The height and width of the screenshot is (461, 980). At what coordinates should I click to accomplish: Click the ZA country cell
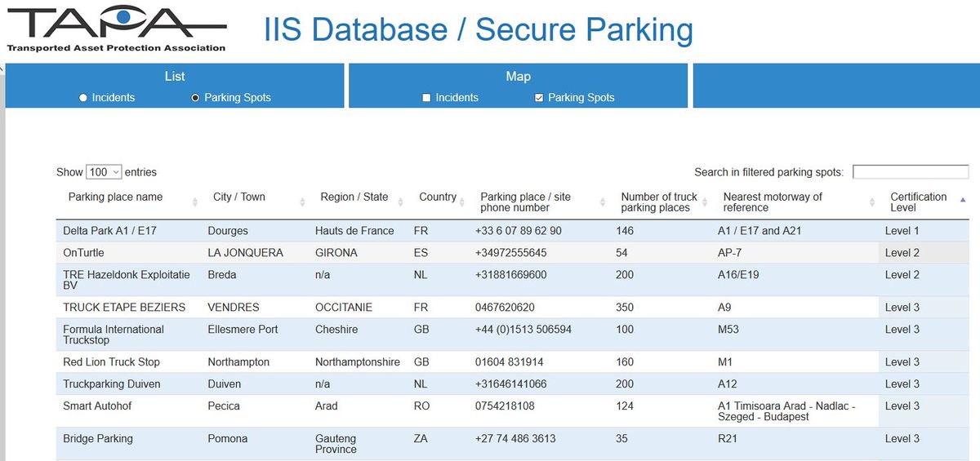coord(421,439)
